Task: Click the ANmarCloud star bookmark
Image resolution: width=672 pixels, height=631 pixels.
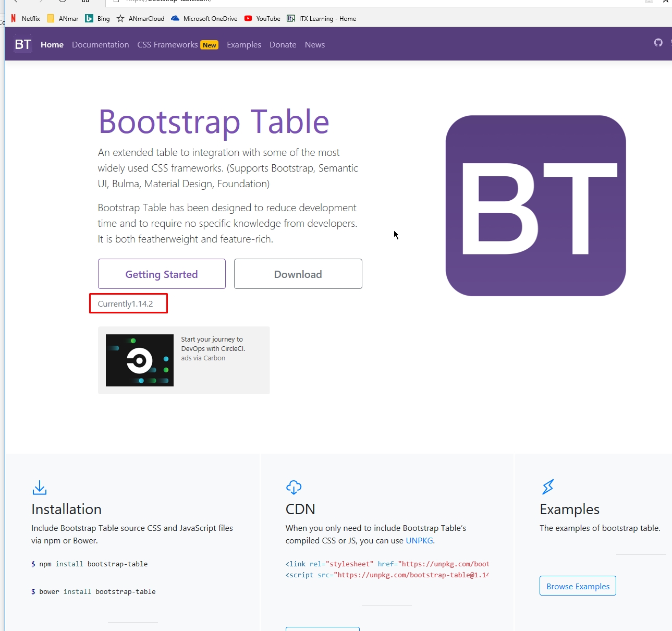Action: 140,19
